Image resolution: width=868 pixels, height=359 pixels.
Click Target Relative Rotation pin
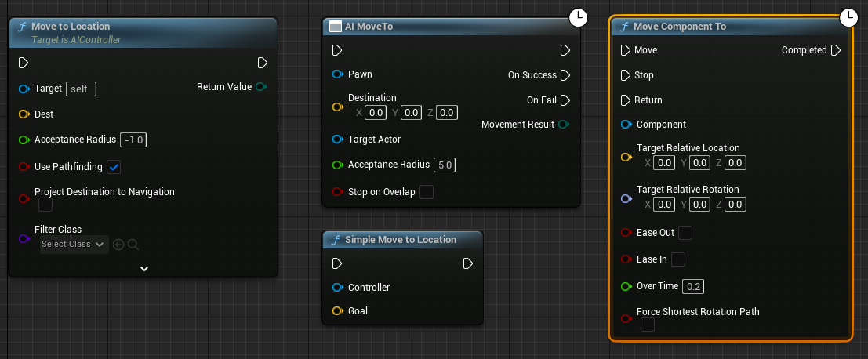pyautogui.click(x=626, y=198)
